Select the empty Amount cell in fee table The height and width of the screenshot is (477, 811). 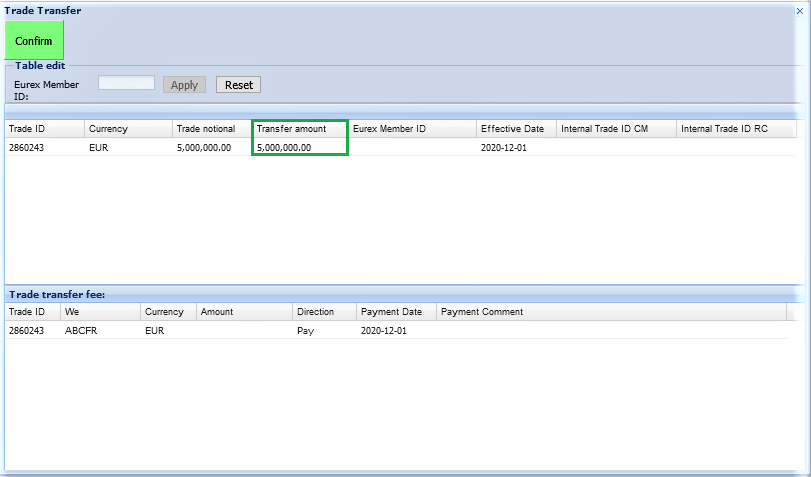(244, 331)
